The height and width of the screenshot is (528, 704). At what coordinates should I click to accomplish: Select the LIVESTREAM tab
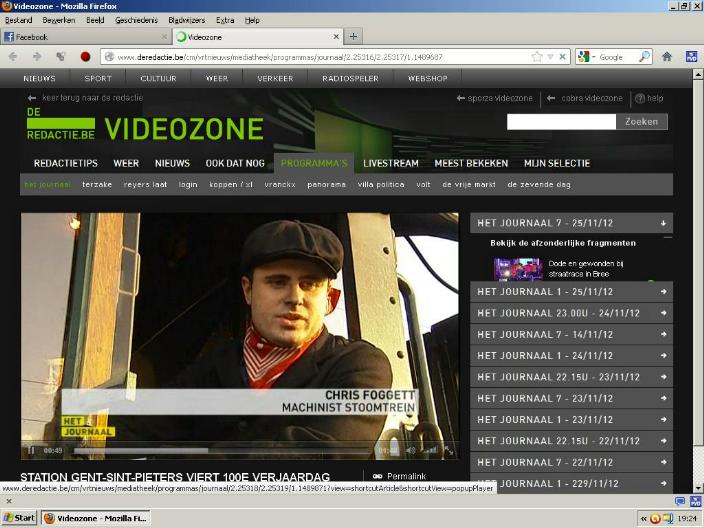(x=391, y=163)
